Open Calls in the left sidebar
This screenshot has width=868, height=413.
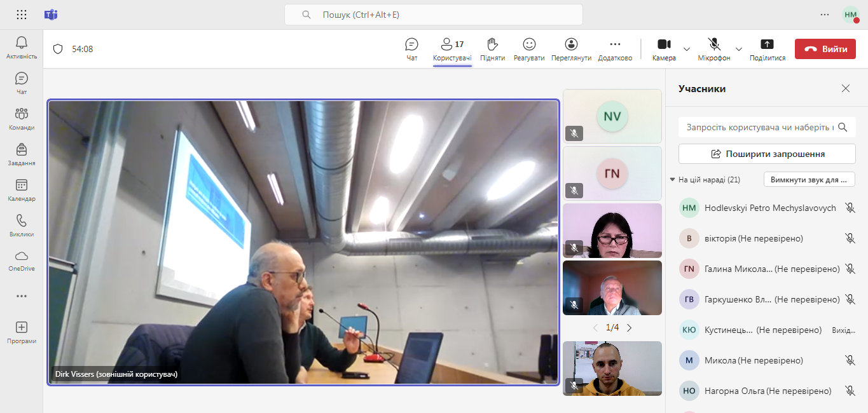click(21, 225)
